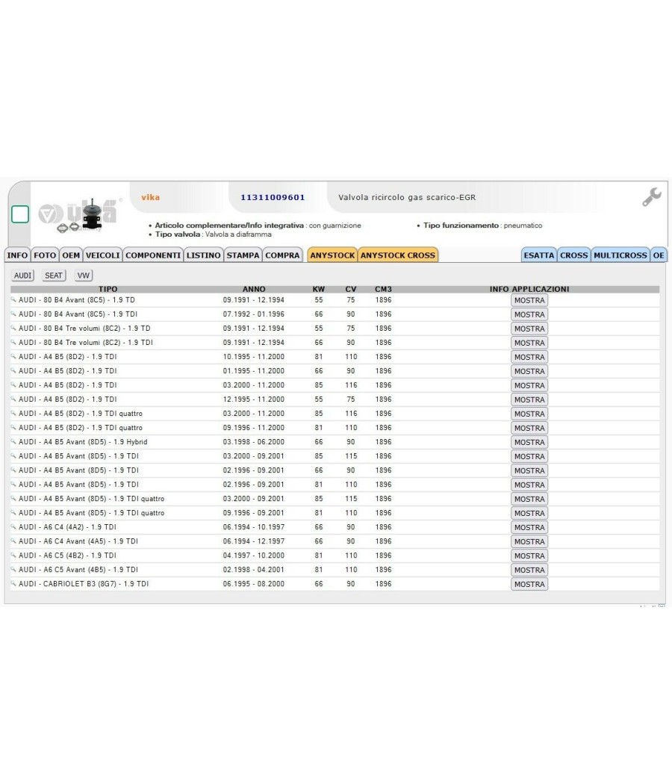672x784 pixels.
Task: Click date range 06.1995 - 08.2000
Action: pos(254,583)
